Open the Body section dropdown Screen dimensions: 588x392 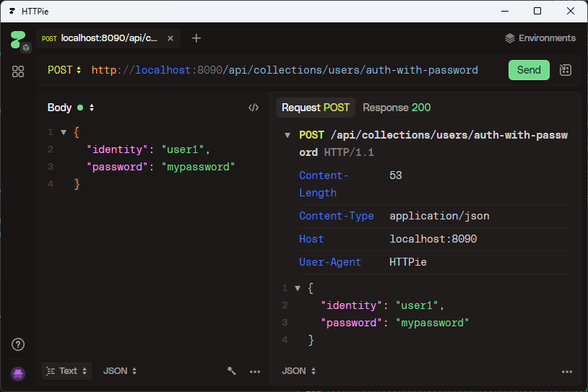point(71,108)
